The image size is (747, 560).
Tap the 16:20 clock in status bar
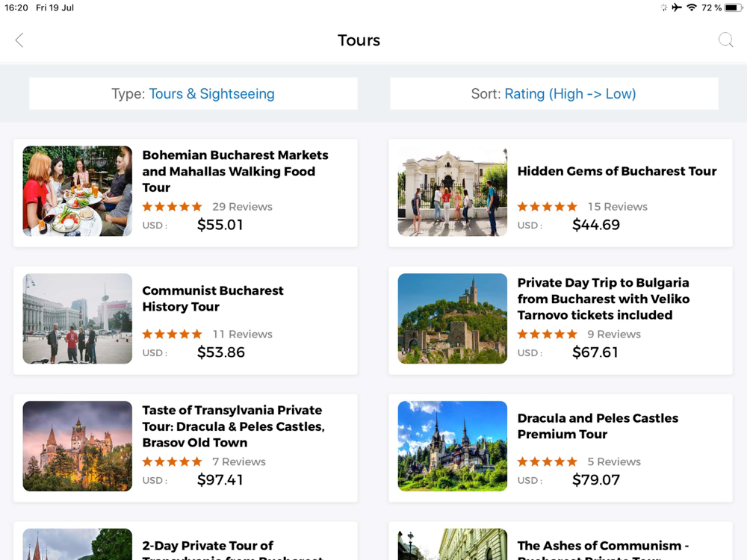click(16, 7)
